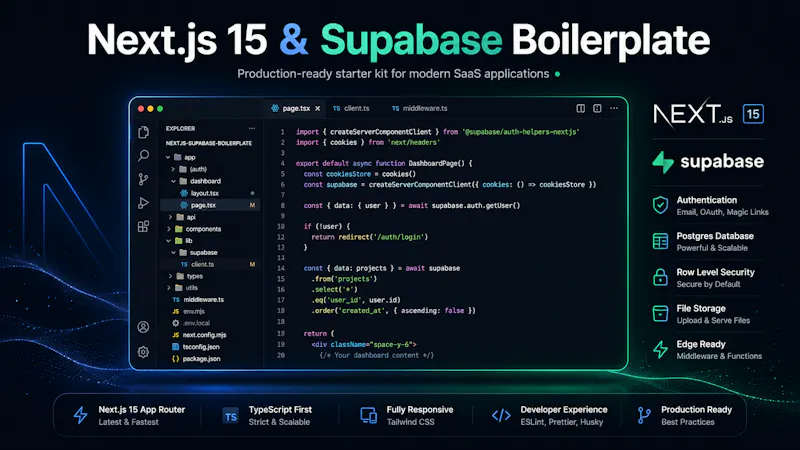Click the Next.js 15 App Router bolt icon
The height and width of the screenshot is (450, 800).
pos(80,415)
